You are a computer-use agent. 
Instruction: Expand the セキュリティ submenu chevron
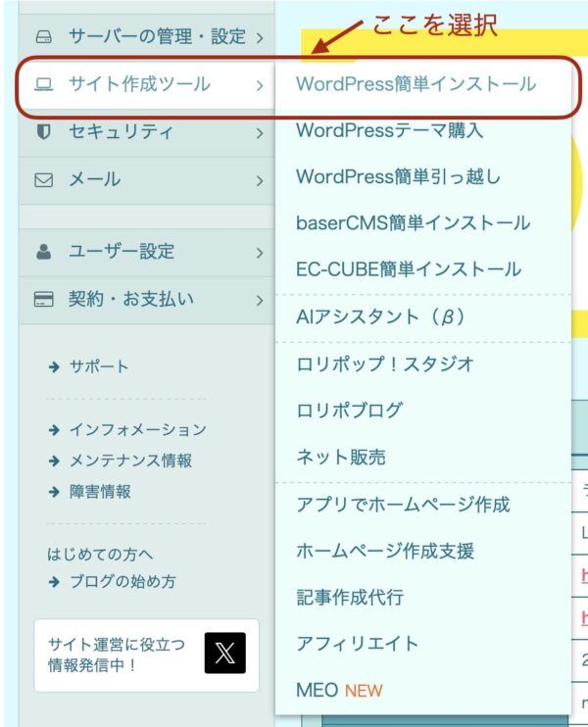pos(259,133)
